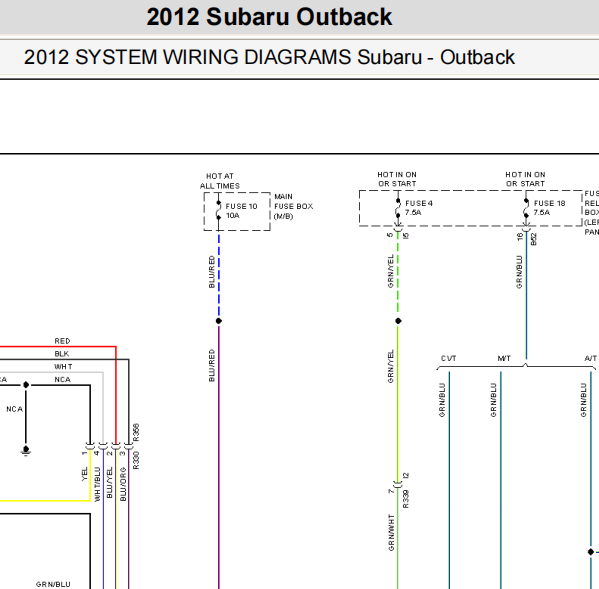The width and height of the screenshot is (599, 589).
Task: Select the "CVT" branch label
Action: (x=448, y=358)
